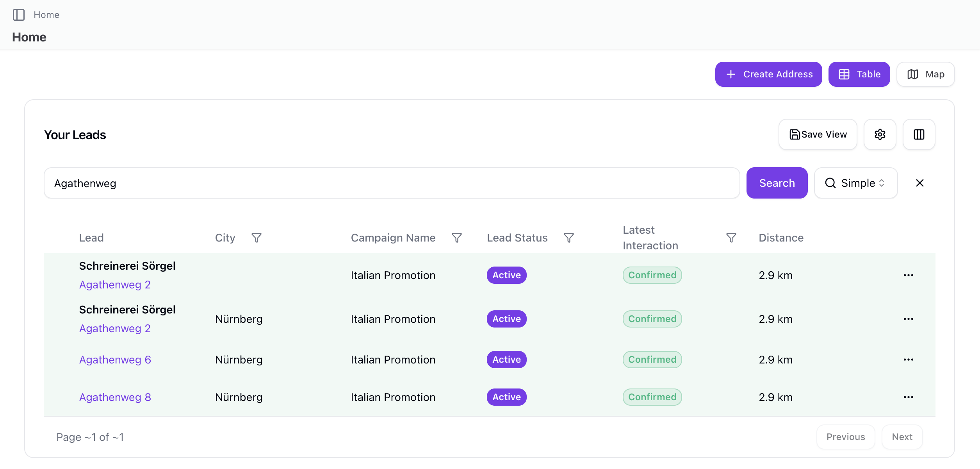The width and height of the screenshot is (980, 469).
Task: Switch to Table view
Action: coord(859,74)
